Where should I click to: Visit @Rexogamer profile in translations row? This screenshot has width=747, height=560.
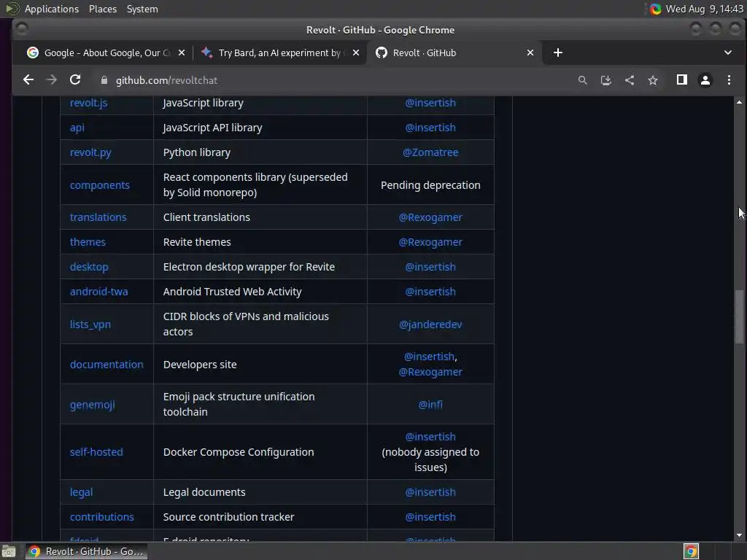(430, 217)
